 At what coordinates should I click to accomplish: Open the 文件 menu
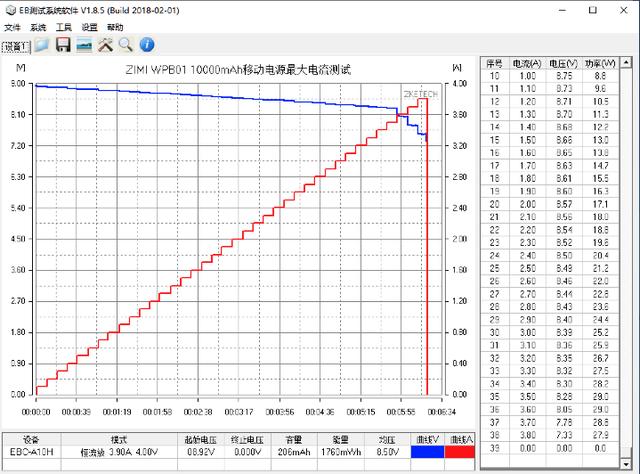tap(12, 27)
